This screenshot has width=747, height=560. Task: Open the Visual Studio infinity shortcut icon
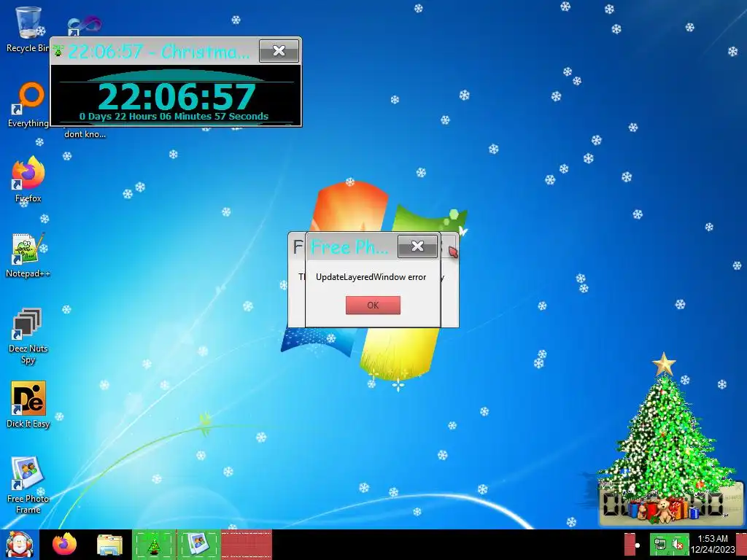(84, 26)
